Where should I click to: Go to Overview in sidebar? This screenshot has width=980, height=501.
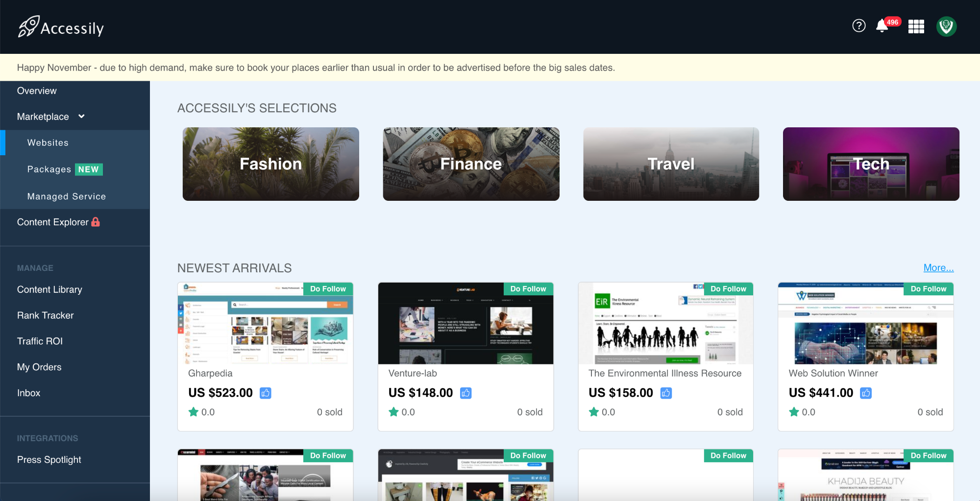point(37,91)
